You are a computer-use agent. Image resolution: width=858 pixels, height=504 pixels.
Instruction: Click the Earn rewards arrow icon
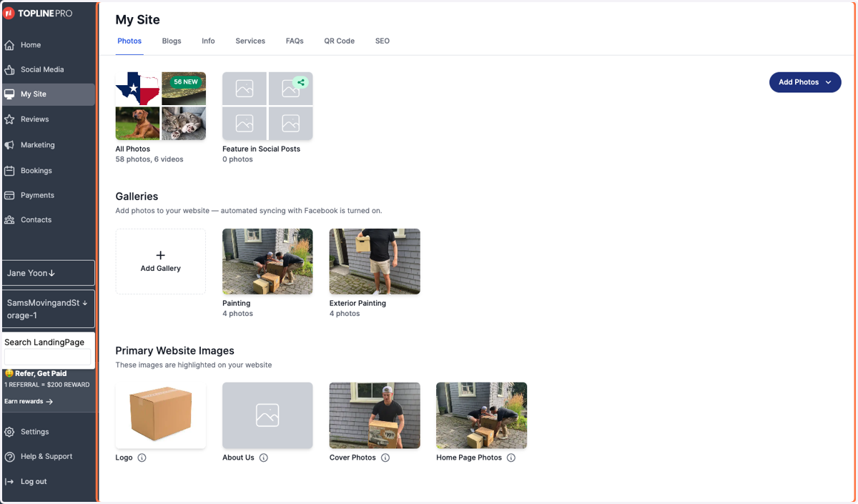[x=49, y=402]
